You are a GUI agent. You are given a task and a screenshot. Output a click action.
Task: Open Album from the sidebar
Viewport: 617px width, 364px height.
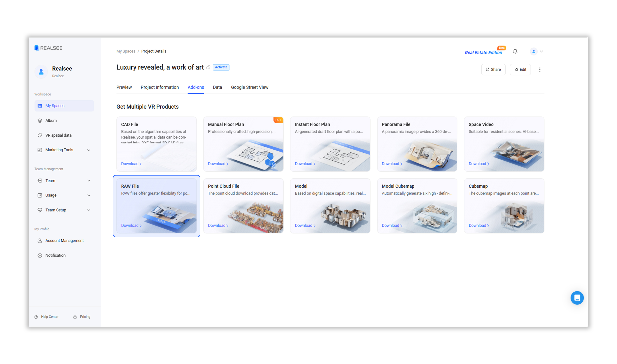51,120
